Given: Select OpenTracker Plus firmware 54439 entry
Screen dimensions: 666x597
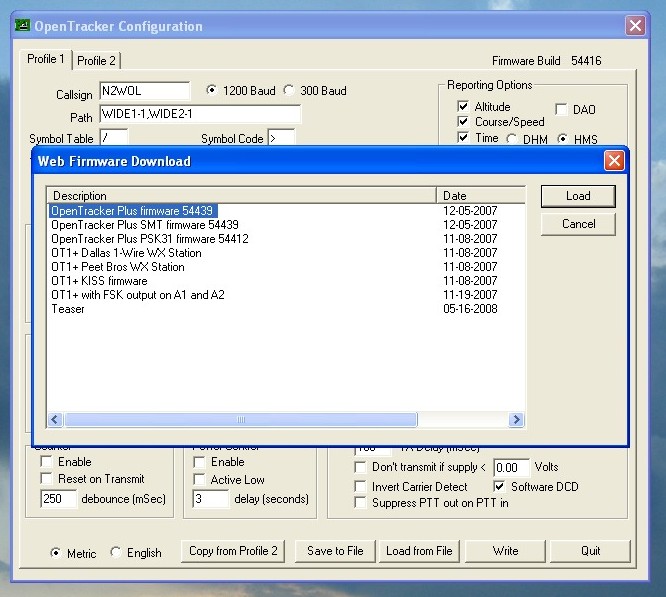Looking at the screenshot, I should tap(133, 211).
